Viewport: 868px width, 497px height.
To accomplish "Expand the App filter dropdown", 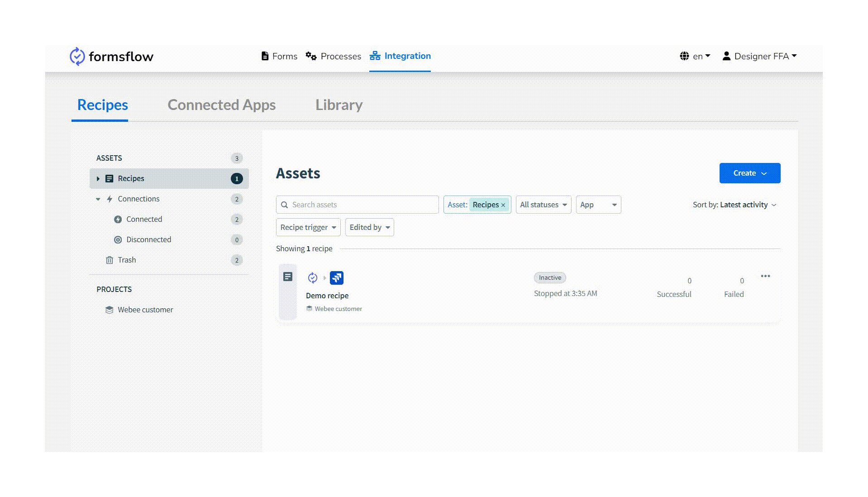I will tap(598, 205).
